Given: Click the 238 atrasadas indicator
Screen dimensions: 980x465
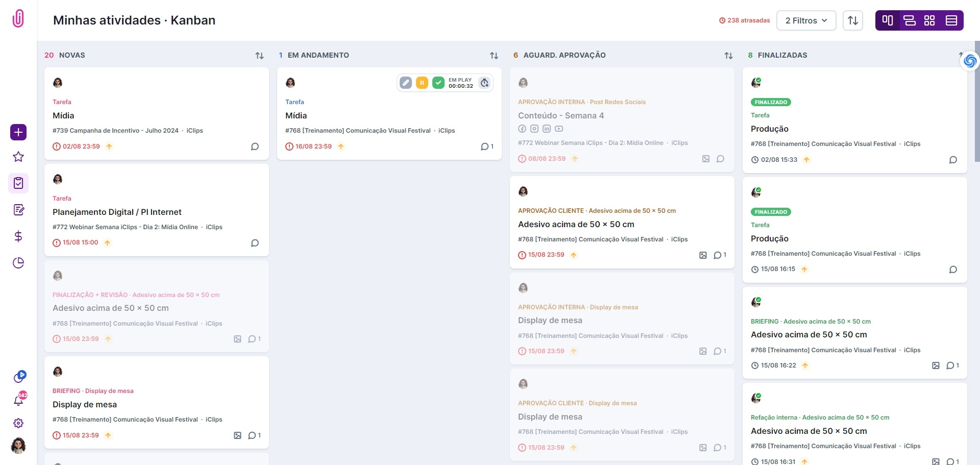Looking at the screenshot, I should (745, 20).
